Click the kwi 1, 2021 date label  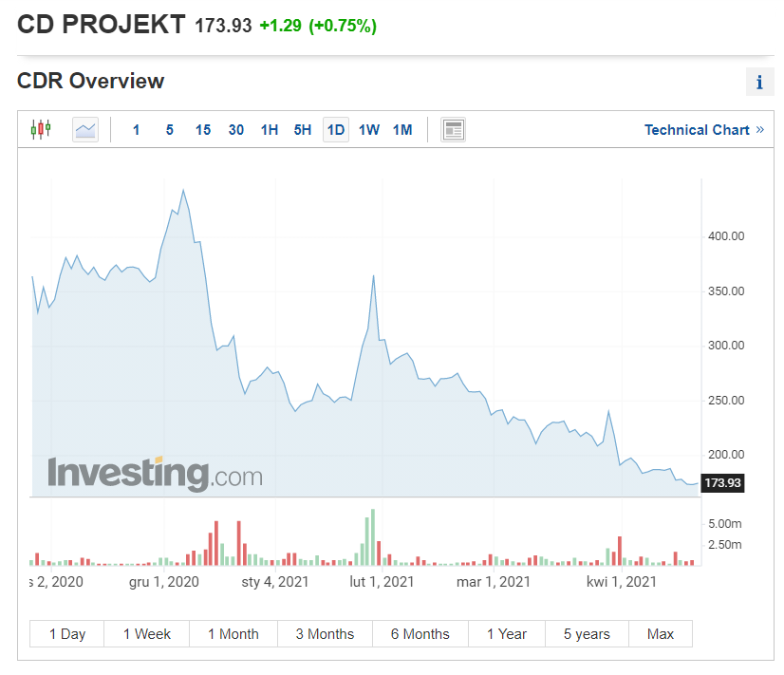622,582
